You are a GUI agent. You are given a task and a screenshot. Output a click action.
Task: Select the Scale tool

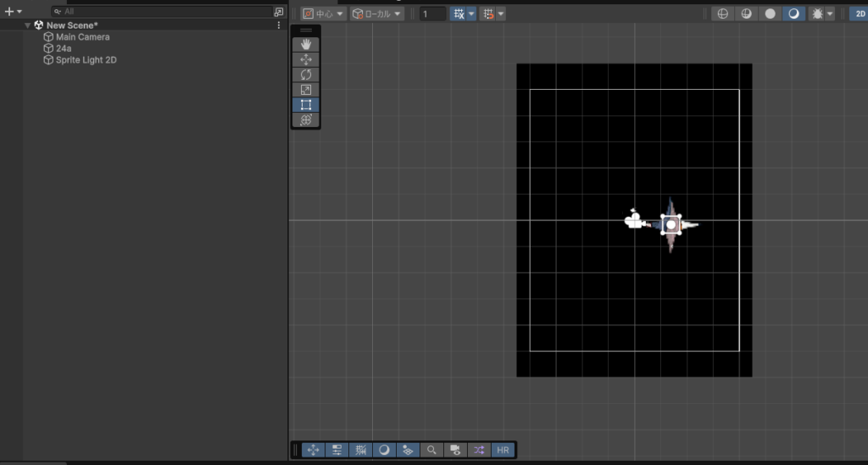[306, 90]
